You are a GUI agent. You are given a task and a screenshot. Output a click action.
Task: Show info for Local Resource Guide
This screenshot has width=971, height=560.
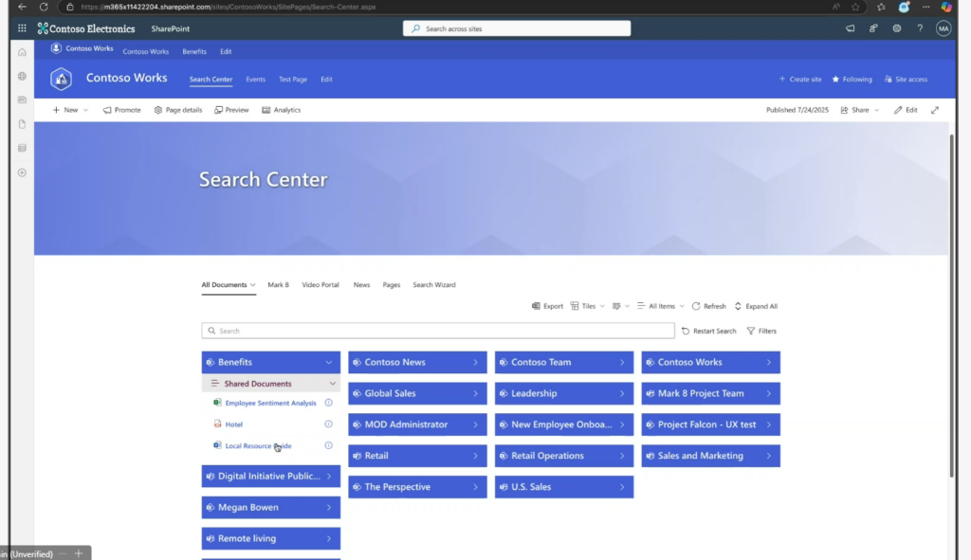pos(329,445)
